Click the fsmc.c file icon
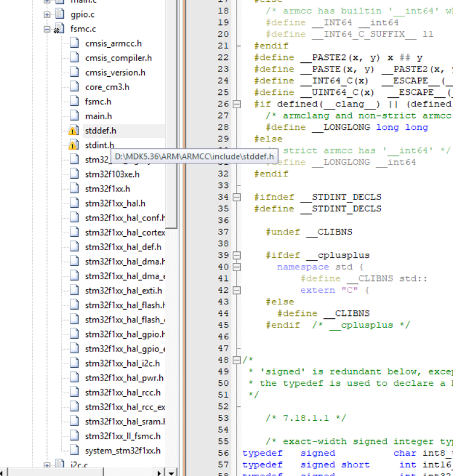The image size is (453, 476). [x=59, y=29]
